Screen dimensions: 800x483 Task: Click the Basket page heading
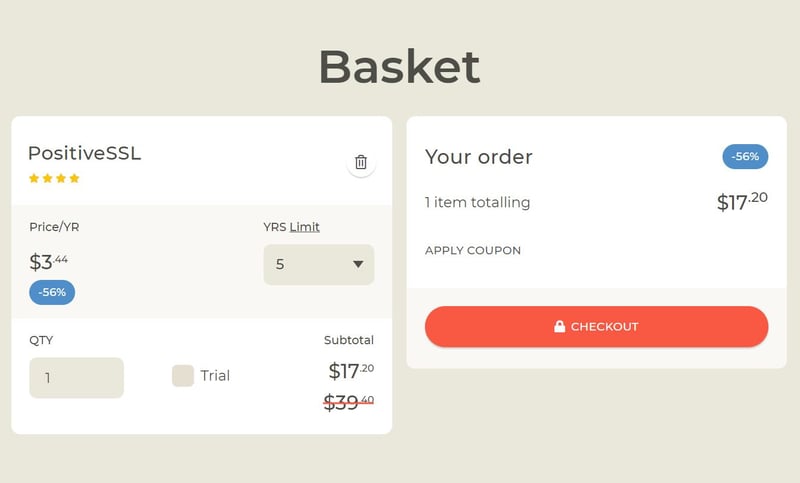pos(399,67)
